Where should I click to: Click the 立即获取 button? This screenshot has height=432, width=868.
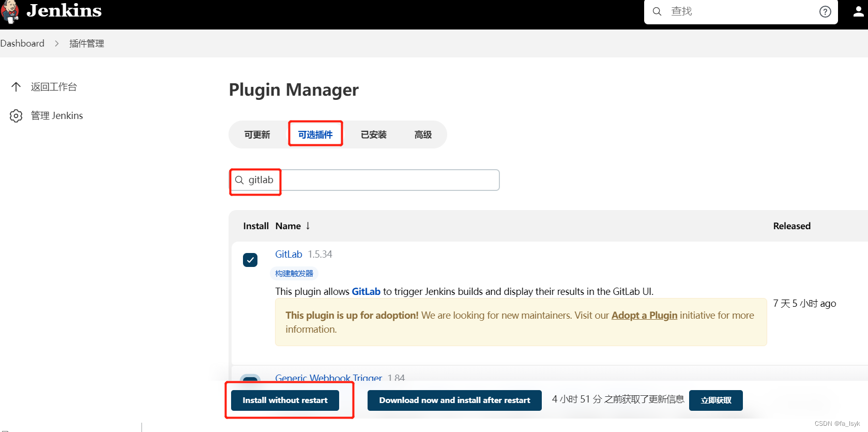pyautogui.click(x=716, y=400)
